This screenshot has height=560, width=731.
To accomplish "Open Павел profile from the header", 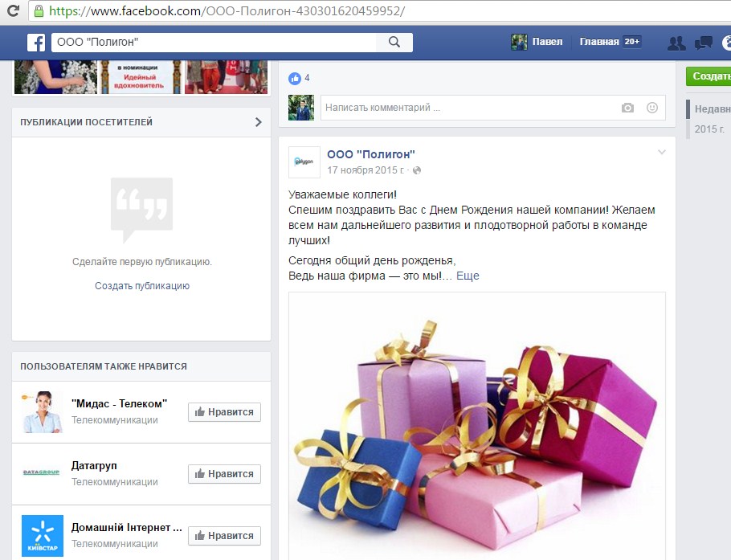I will (537, 42).
